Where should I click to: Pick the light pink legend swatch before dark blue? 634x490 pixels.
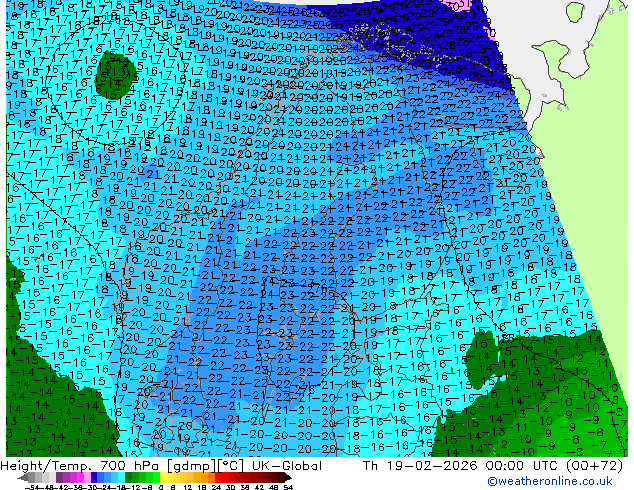pos(87,478)
